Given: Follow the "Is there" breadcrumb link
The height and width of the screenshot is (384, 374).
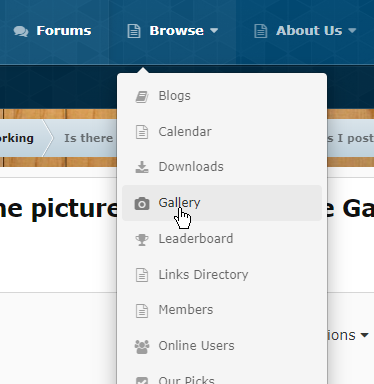Looking at the screenshot, I should 88,138.
